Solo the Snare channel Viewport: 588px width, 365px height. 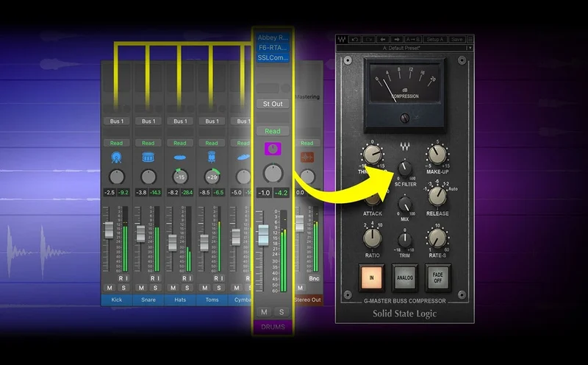[155, 288]
